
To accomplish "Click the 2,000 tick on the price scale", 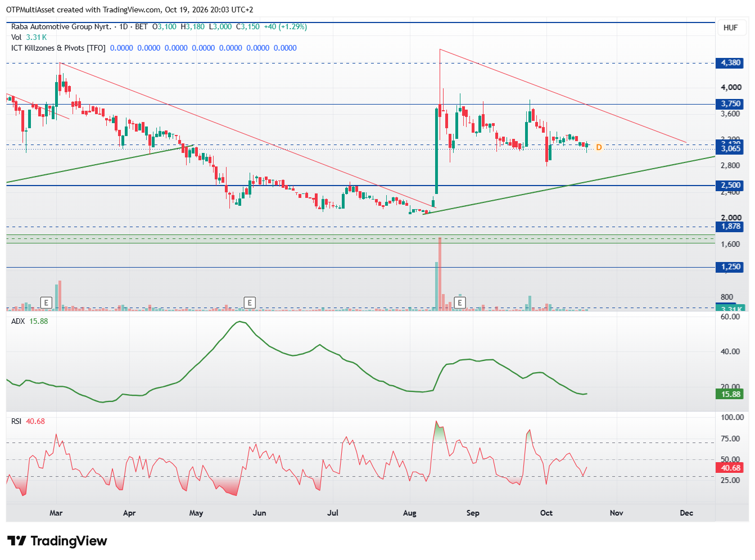I will click(731, 218).
